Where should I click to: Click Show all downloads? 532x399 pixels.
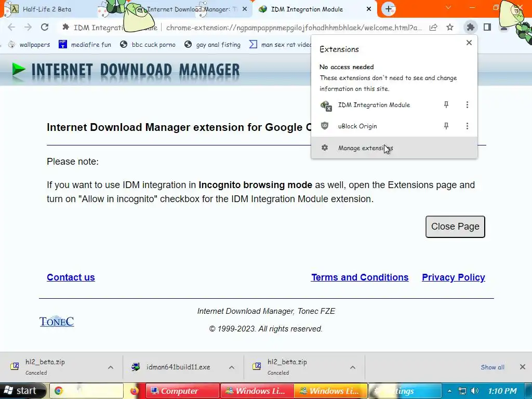pyautogui.click(x=493, y=367)
